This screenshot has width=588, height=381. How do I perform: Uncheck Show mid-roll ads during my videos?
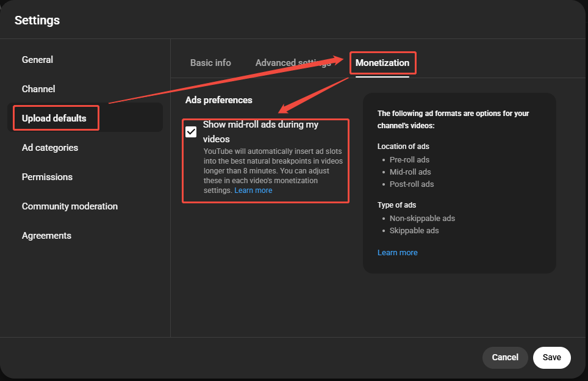pyautogui.click(x=192, y=131)
